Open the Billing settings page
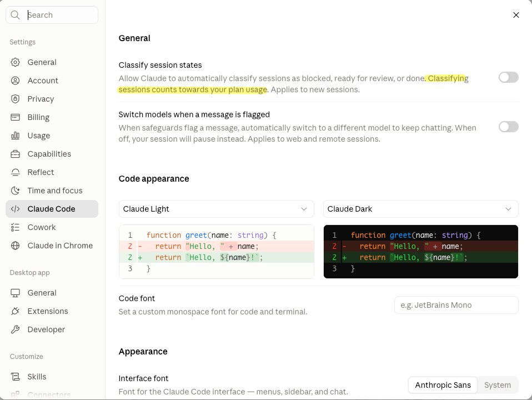 click(52, 117)
